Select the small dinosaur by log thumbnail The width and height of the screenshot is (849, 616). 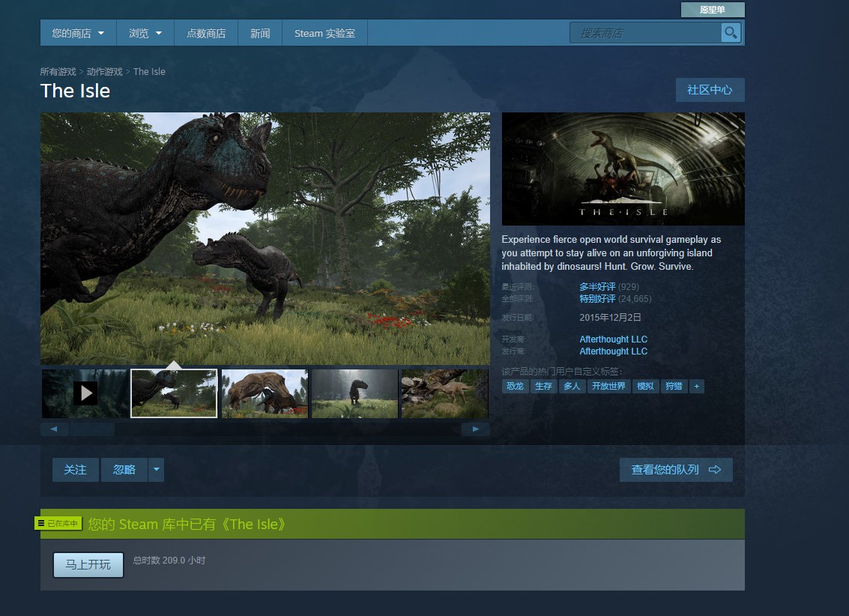444,393
